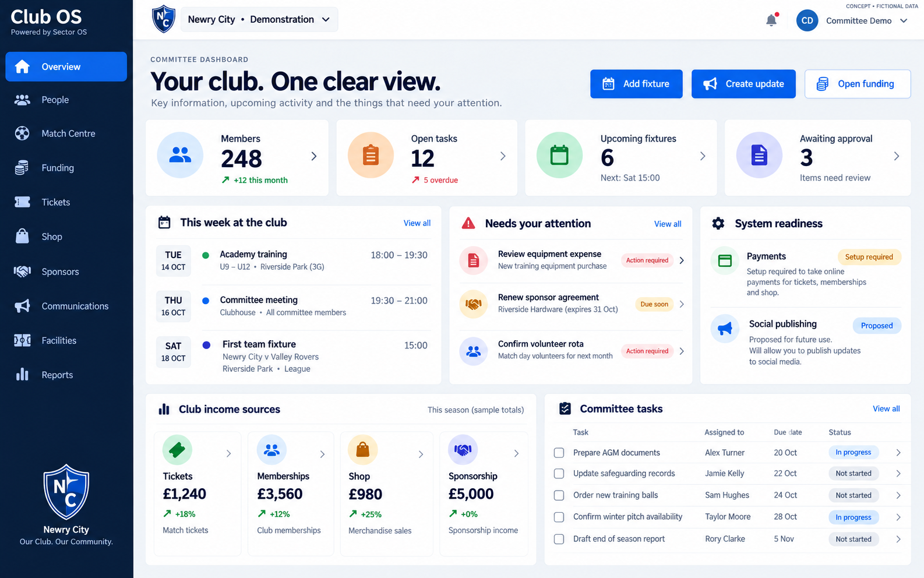The image size is (924, 578).
Task: Select Communications in the sidebar
Action: pos(66,306)
